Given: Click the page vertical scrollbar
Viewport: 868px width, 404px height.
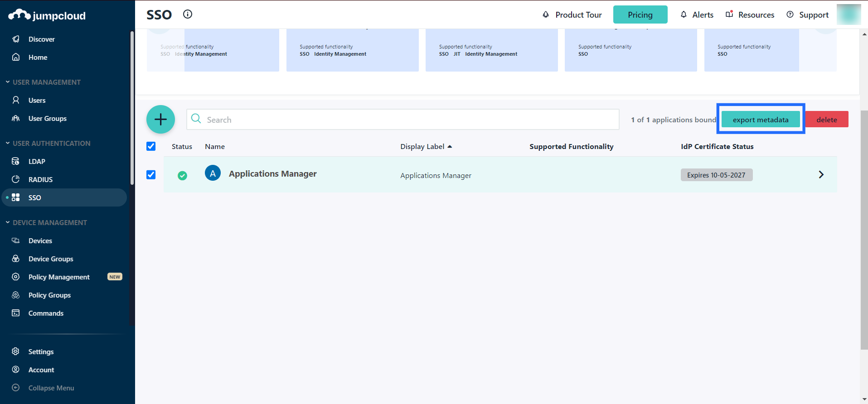Looking at the screenshot, I should pos(864,226).
